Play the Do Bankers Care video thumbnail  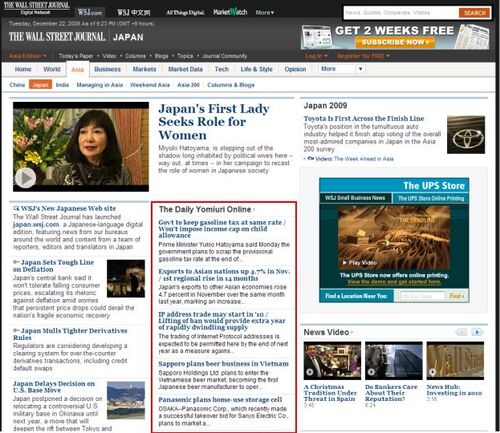pos(394,360)
